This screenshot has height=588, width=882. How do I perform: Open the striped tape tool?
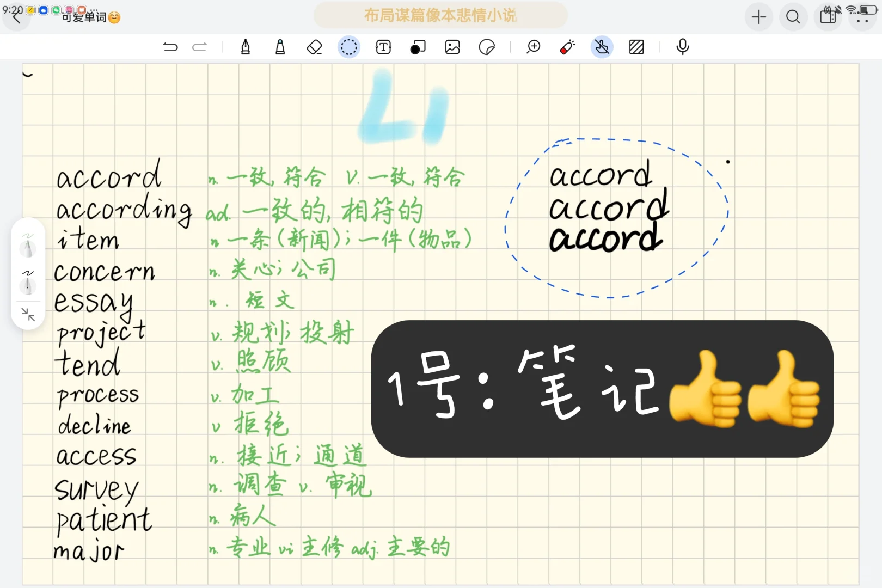click(636, 47)
